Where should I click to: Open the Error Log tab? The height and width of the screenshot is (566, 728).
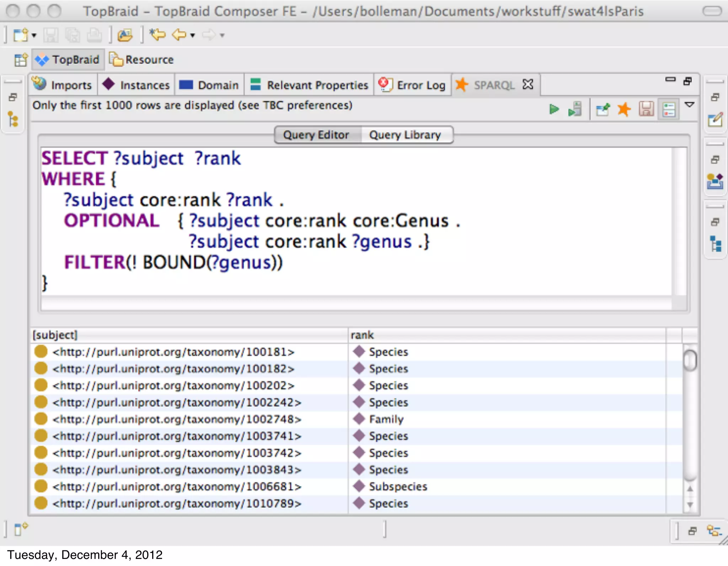coord(413,85)
